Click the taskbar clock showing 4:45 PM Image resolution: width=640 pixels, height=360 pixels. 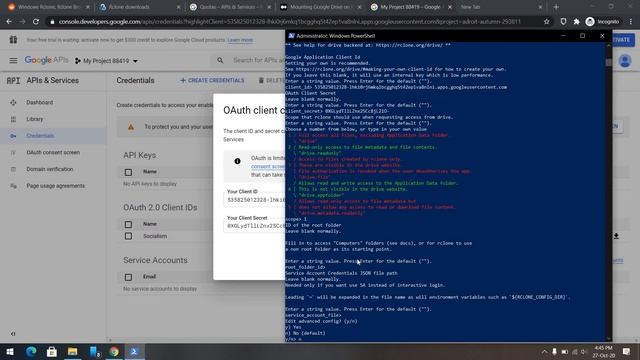603,351
